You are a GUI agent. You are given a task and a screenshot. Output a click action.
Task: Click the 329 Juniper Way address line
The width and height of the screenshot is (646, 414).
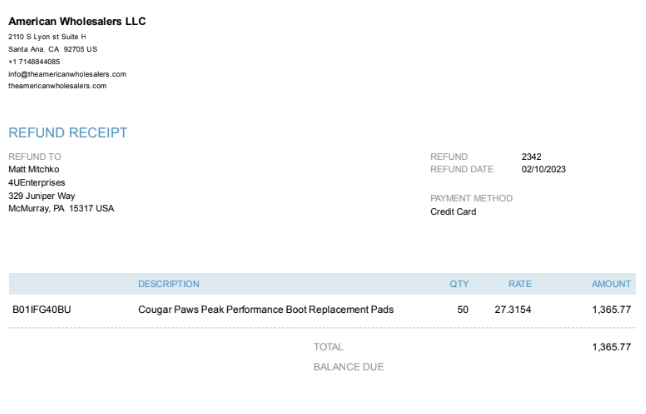click(42, 196)
